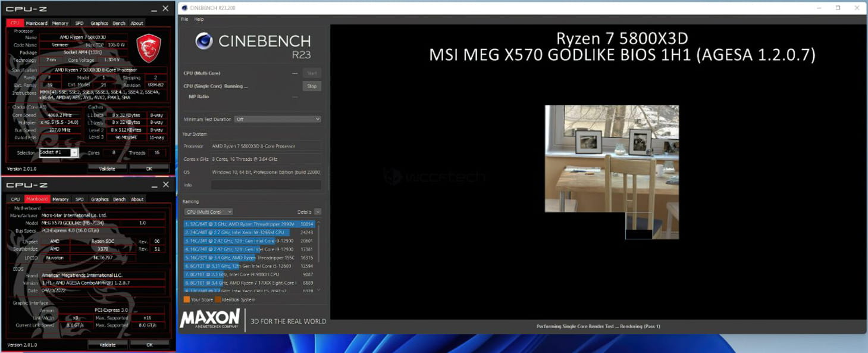Click the MSI dragon shield logo in CPU-Z
Viewport: 868px width, 353px height.
(x=149, y=48)
